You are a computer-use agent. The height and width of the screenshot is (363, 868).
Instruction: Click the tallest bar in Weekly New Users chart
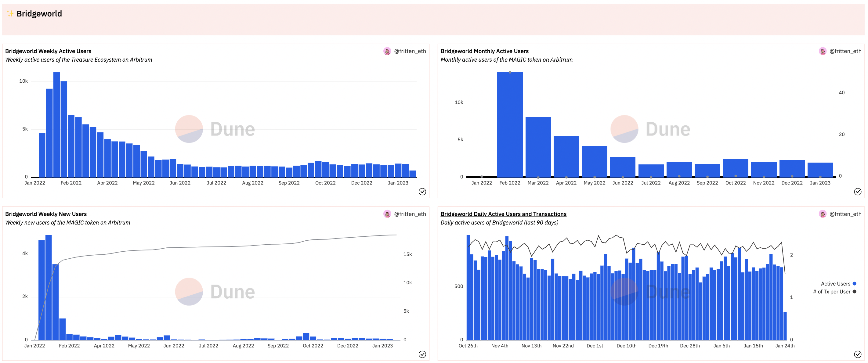pyautogui.click(x=49, y=288)
